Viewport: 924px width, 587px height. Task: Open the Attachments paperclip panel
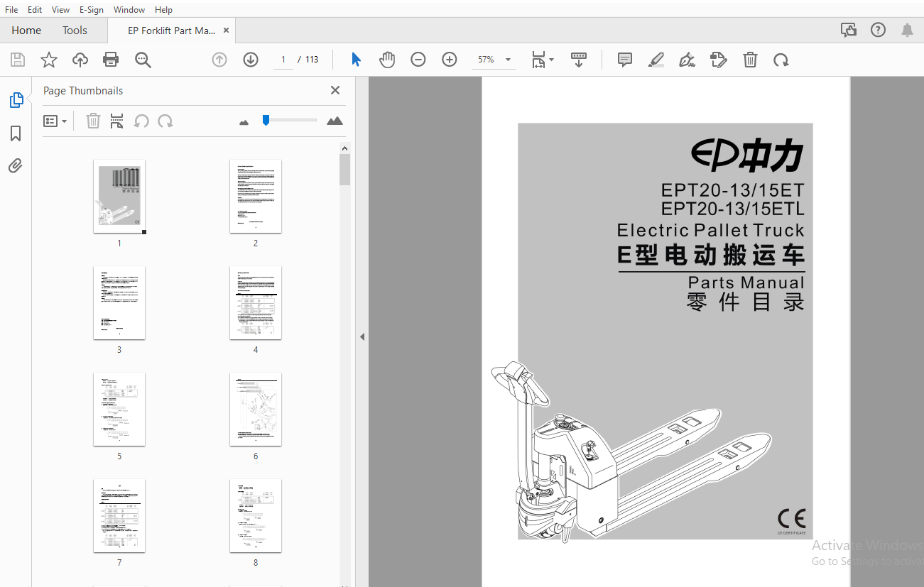(16, 166)
